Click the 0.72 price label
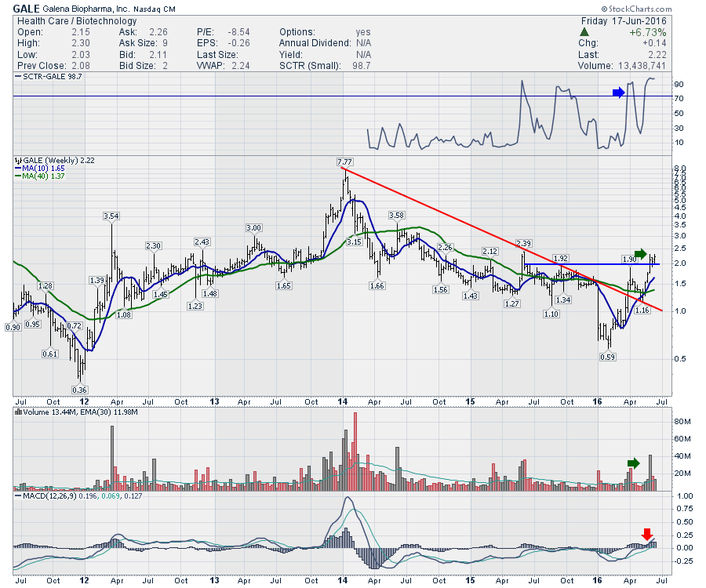The image size is (706, 588). click(75, 325)
